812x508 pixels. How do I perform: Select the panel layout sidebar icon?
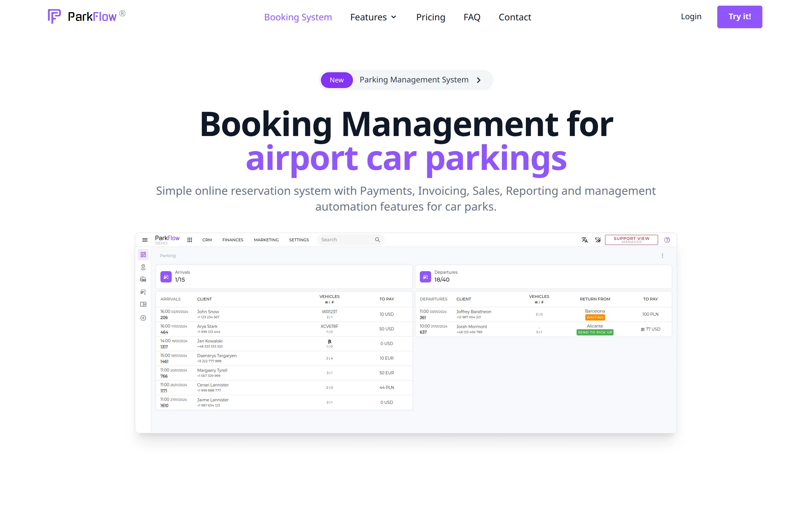143,305
